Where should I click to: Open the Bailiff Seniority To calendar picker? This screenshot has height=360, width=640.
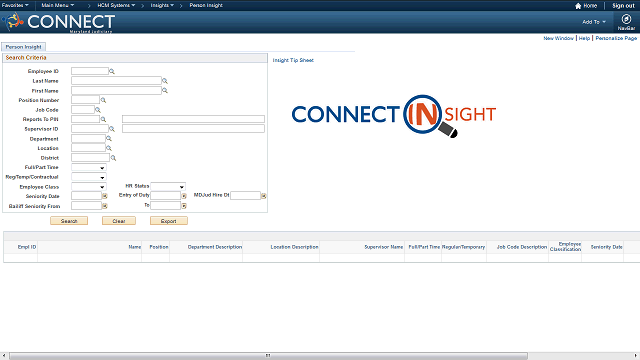pos(184,206)
